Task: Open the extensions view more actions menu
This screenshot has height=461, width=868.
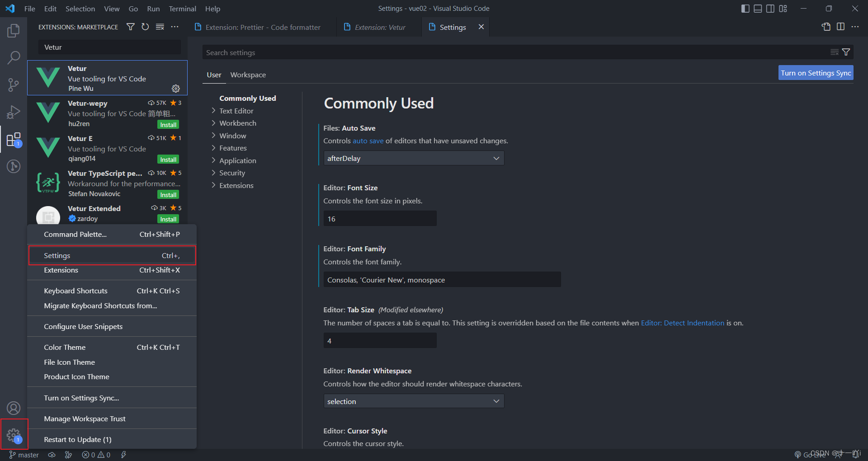Action: [175, 27]
